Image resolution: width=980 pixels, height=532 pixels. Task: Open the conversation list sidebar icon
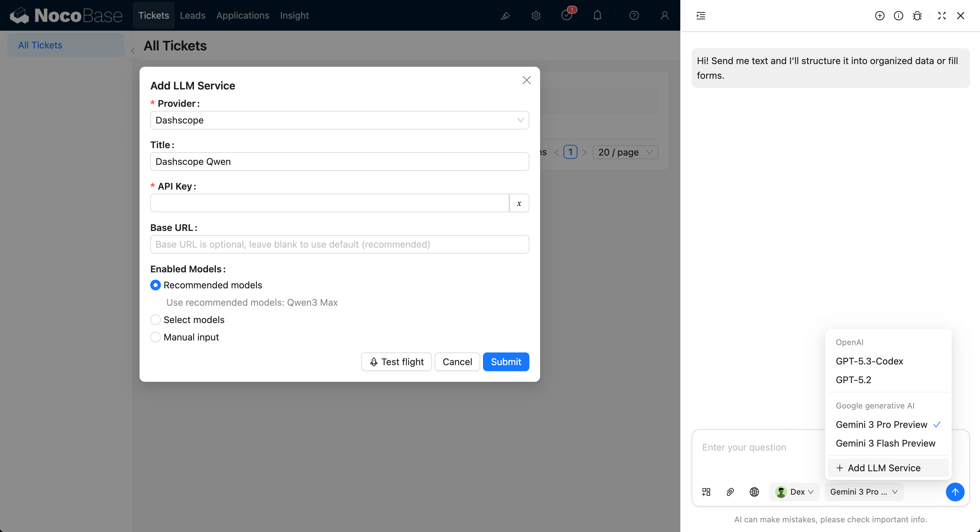pyautogui.click(x=701, y=16)
